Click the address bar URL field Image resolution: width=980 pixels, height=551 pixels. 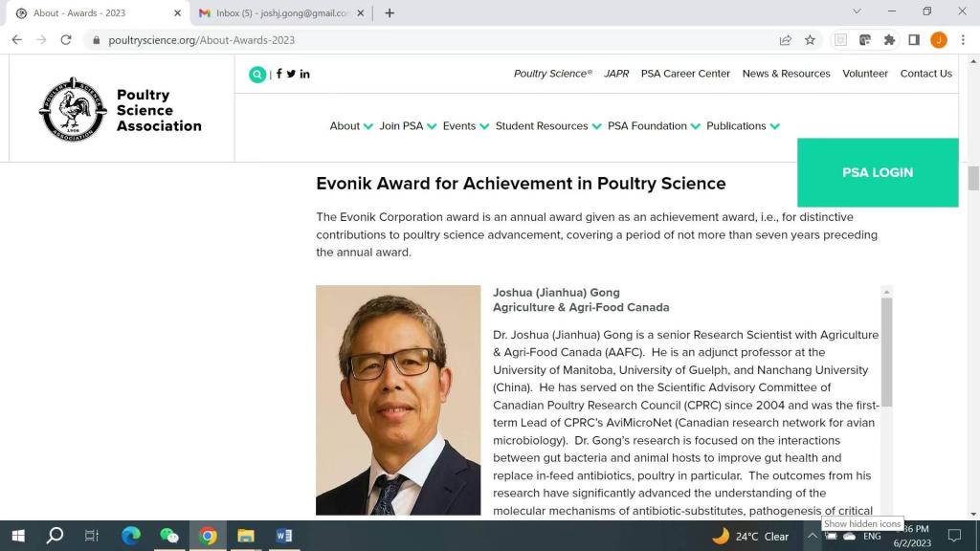click(x=432, y=40)
